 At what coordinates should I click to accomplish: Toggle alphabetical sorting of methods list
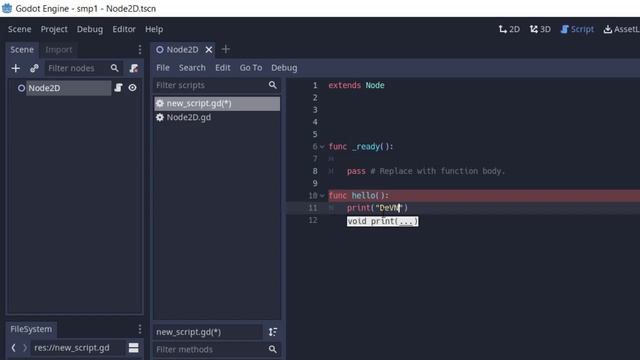pyautogui.click(x=273, y=332)
